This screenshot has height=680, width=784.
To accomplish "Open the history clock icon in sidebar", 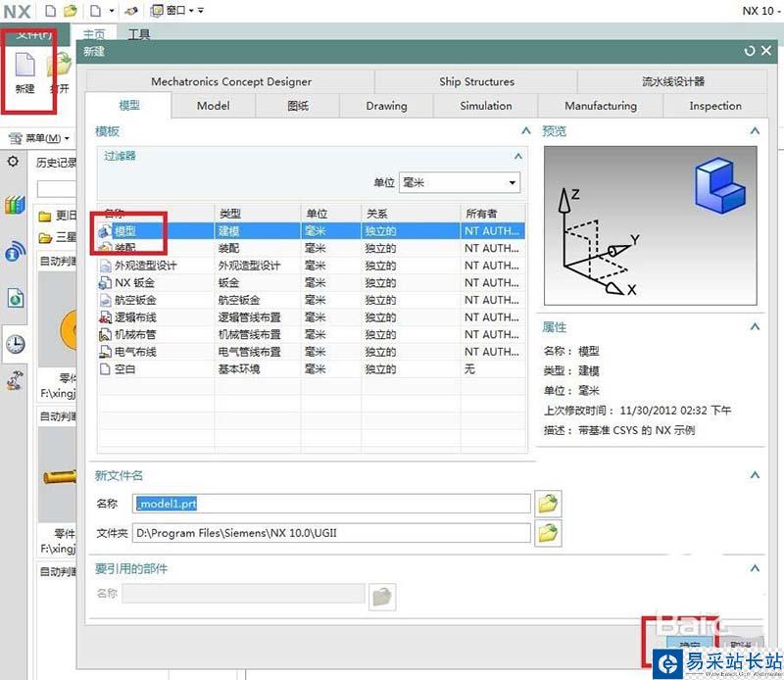I will (15, 344).
